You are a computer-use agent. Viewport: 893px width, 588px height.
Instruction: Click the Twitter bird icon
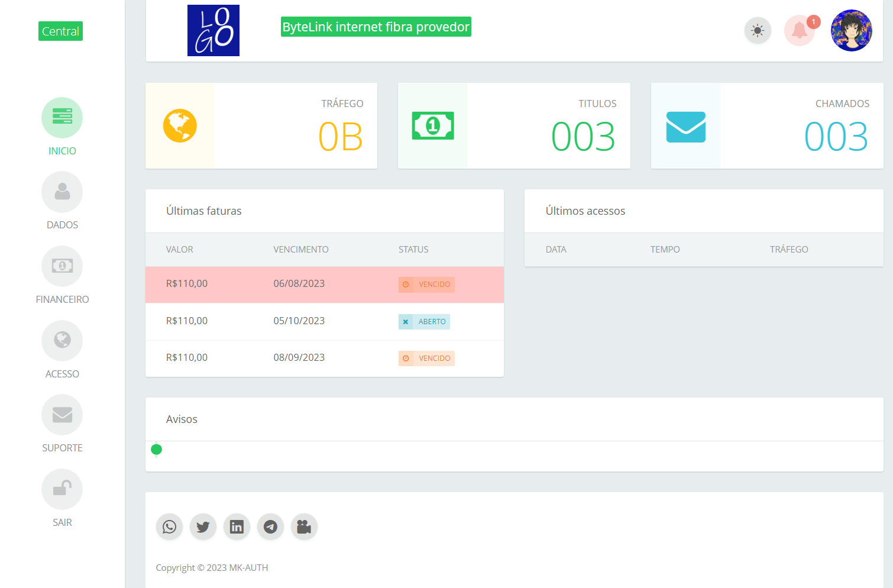(x=203, y=526)
